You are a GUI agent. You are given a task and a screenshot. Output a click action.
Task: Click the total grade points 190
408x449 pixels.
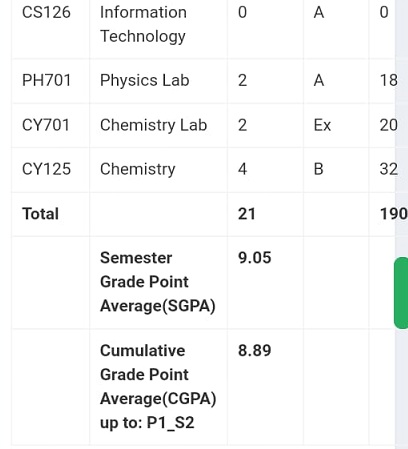pyautogui.click(x=393, y=214)
